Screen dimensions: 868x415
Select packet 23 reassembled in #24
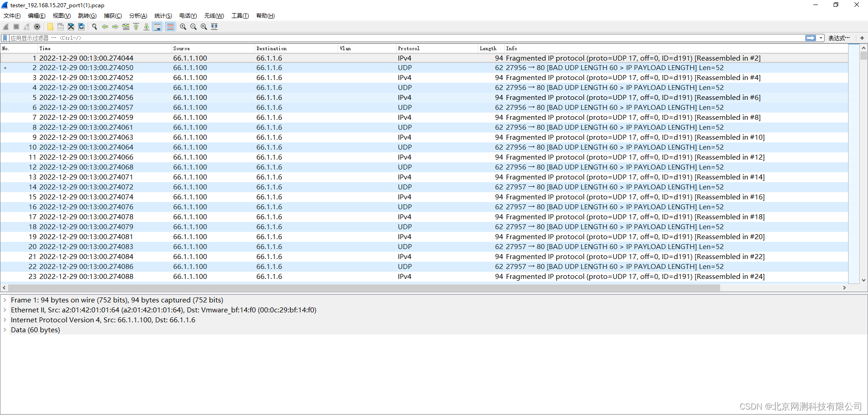click(424, 277)
